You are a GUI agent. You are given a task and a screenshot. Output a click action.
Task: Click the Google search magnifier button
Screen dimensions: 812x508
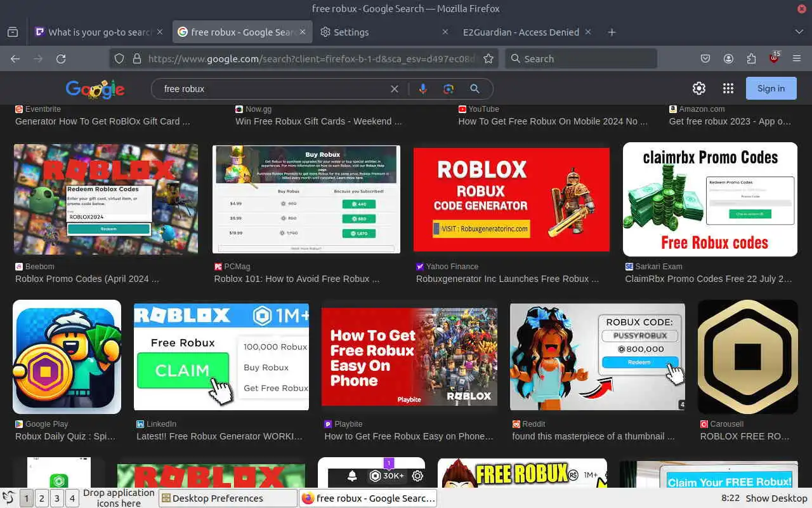click(475, 89)
